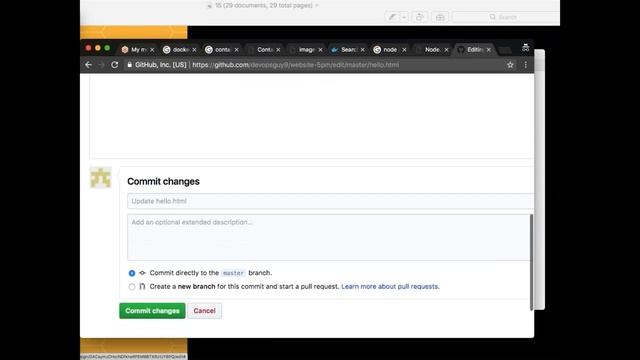Select 'Create a new branch' radio option
This screenshot has height=360, width=640.
coord(132,287)
